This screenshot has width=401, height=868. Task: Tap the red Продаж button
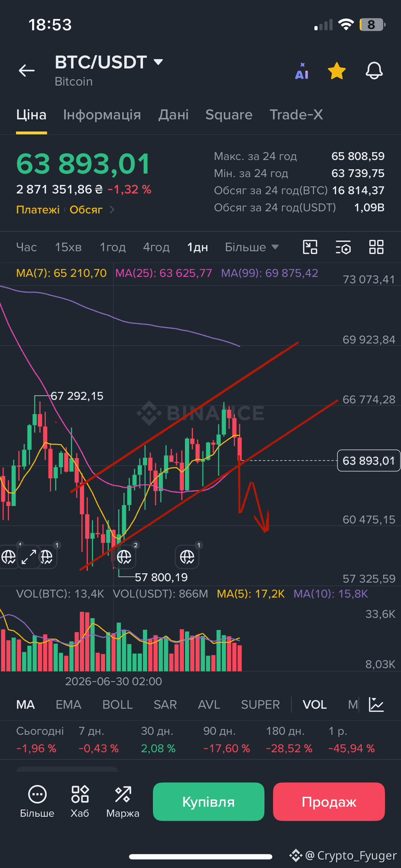[x=329, y=802]
